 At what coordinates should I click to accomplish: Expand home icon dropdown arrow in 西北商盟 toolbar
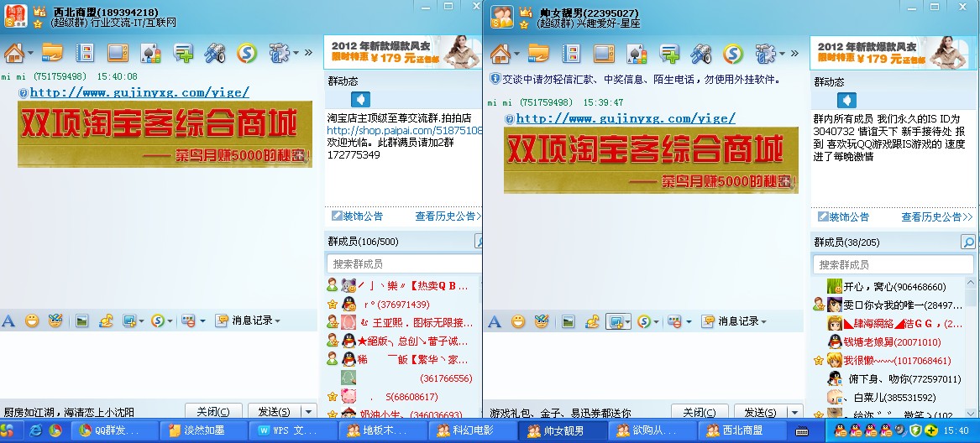coord(30,54)
